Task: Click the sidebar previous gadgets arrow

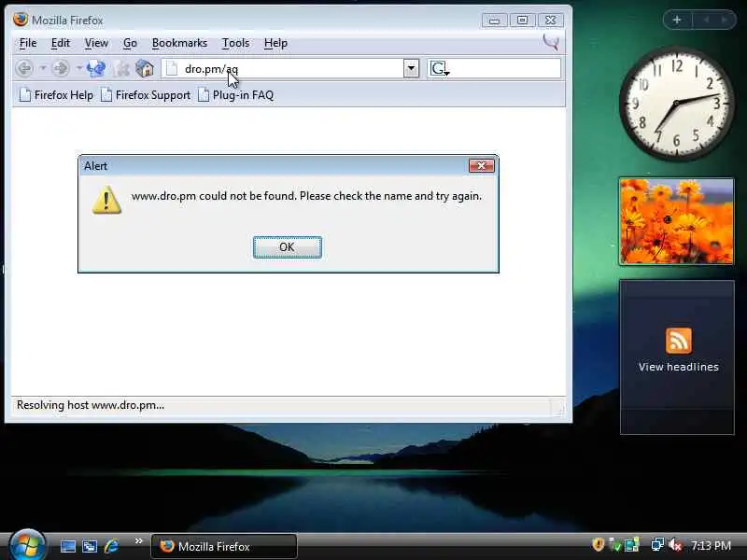Action: click(x=707, y=20)
